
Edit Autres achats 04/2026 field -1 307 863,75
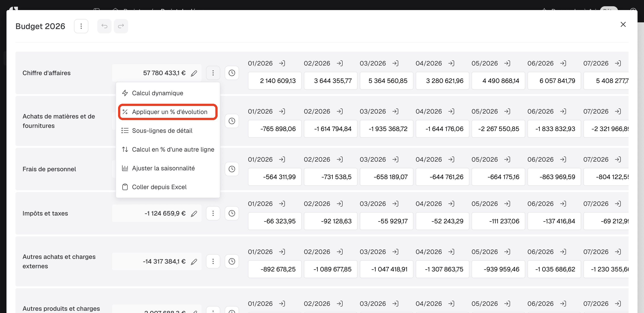[443, 269]
